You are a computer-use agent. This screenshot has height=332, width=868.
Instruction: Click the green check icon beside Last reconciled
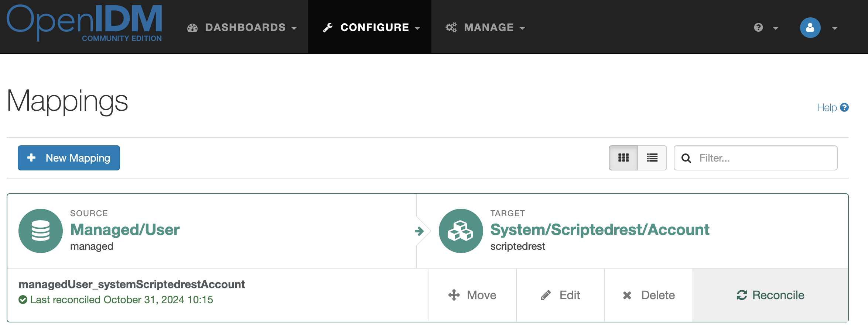tap(23, 300)
